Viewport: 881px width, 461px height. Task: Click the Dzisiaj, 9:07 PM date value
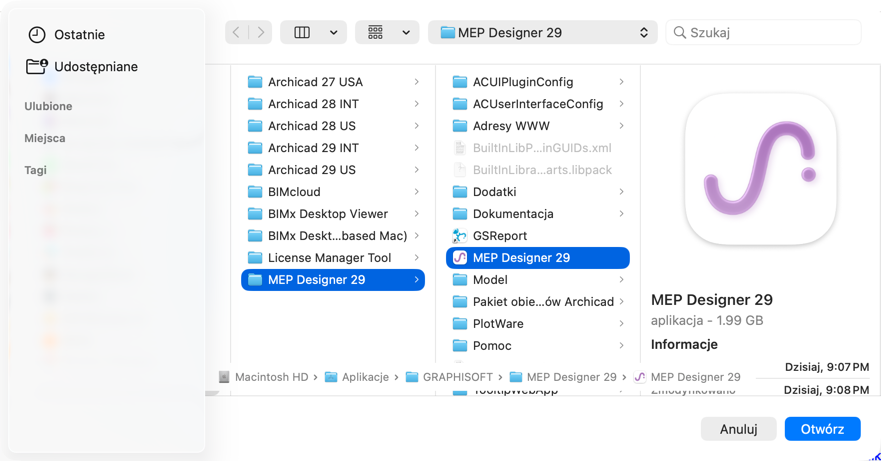[x=826, y=367]
